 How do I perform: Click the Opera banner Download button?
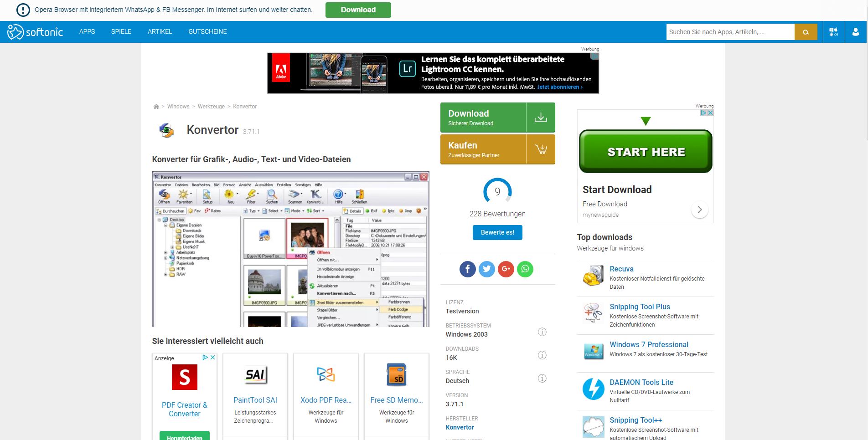point(358,10)
